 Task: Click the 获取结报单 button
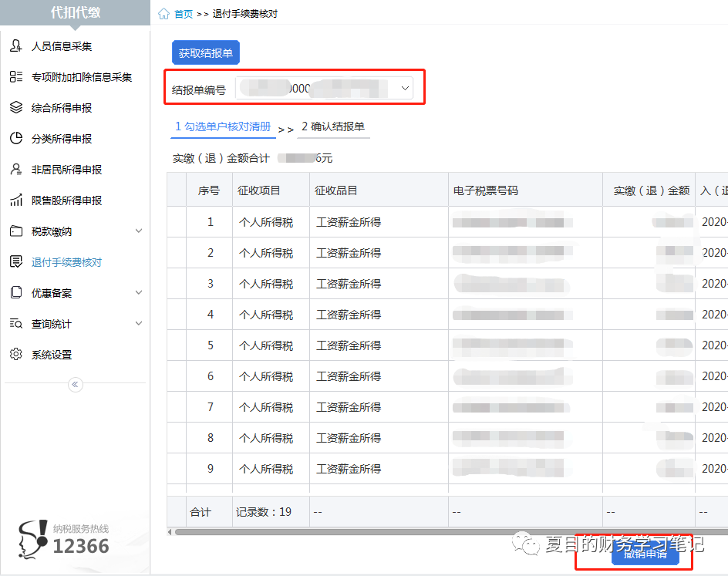(205, 52)
